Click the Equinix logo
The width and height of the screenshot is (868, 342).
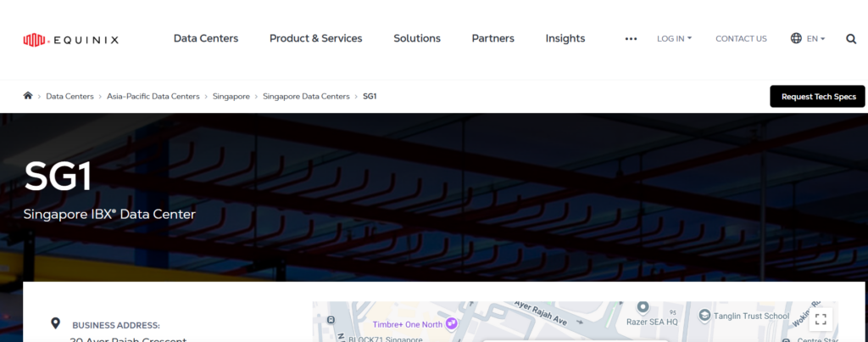click(71, 39)
